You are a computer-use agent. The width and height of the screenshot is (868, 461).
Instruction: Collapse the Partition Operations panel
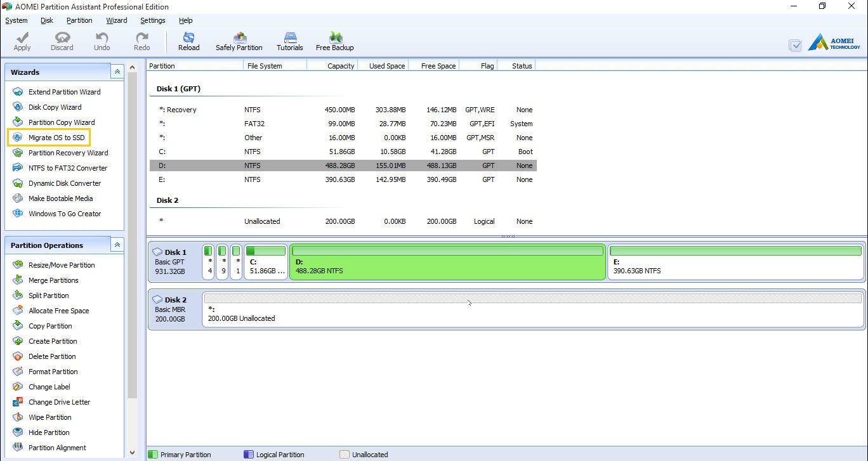click(x=117, y=245)
